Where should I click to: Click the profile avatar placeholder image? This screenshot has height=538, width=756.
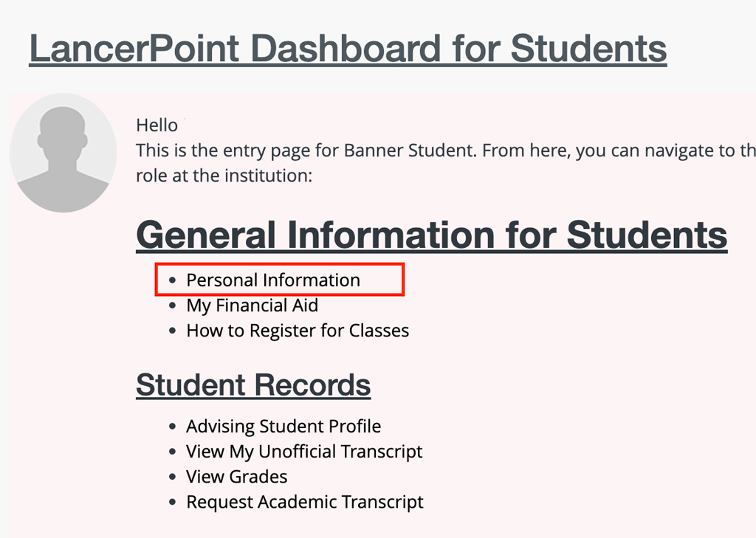(63, 153)
